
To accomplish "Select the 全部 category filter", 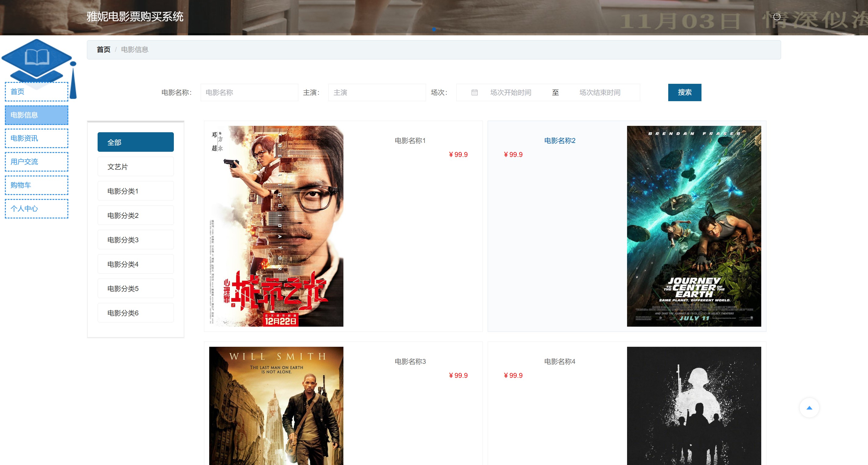I will [x=135, y=142].
